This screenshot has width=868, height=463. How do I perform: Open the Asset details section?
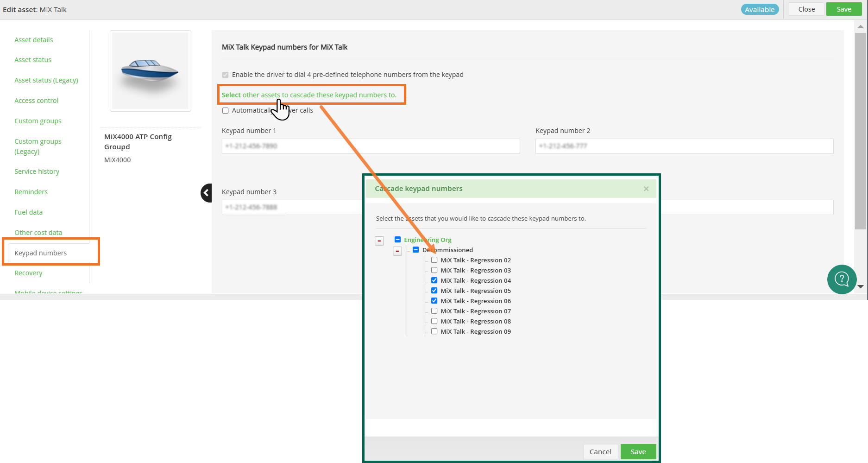click(x=34, y=40)
